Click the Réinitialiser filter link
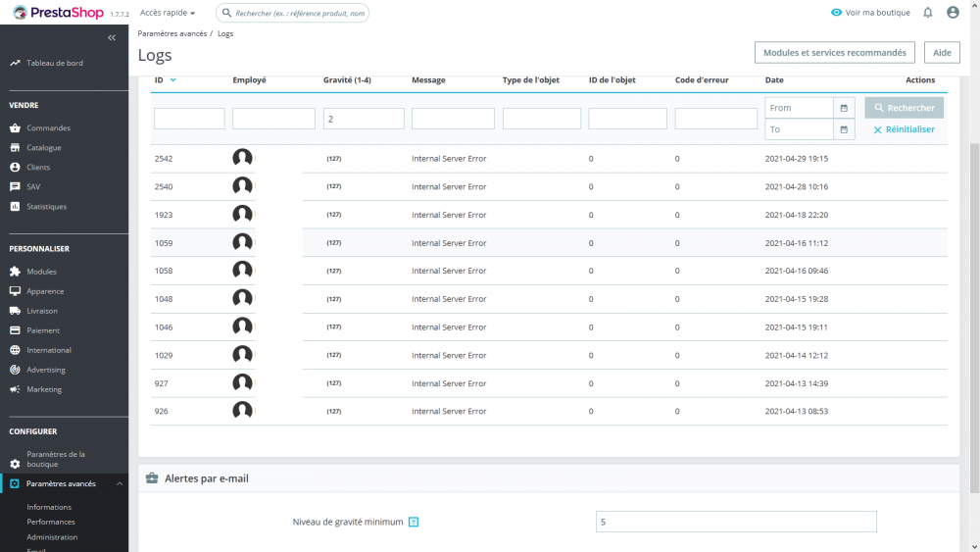Screen dimensions: 980x552 [x=904, y=129]
